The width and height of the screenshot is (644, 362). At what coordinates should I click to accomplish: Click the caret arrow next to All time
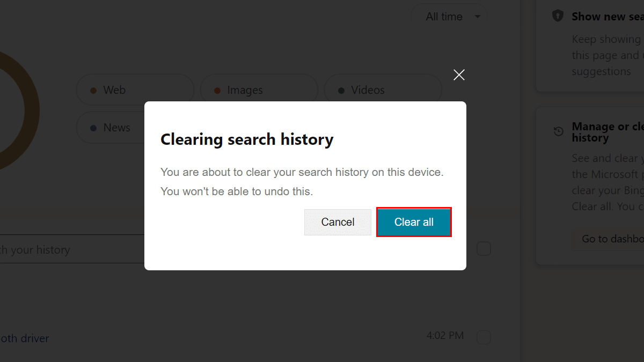(x=478, y=17)
